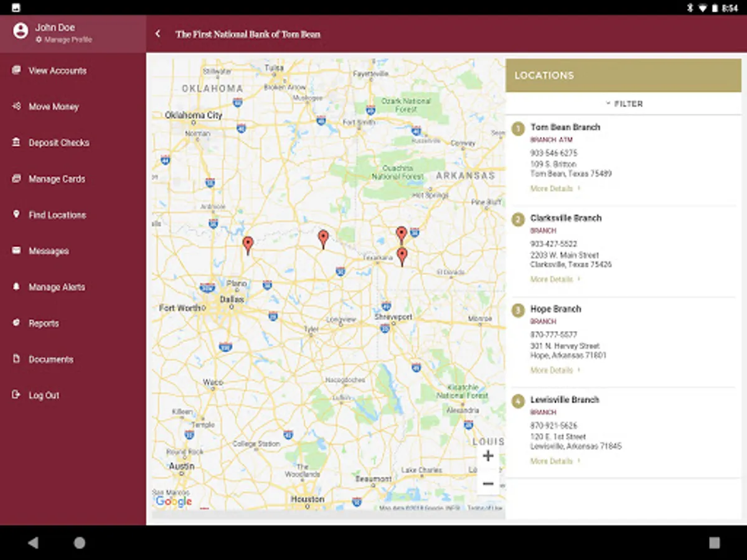747x560 pixels.
Task: Click the Move Money transfer icon
Action: point(16,106)
